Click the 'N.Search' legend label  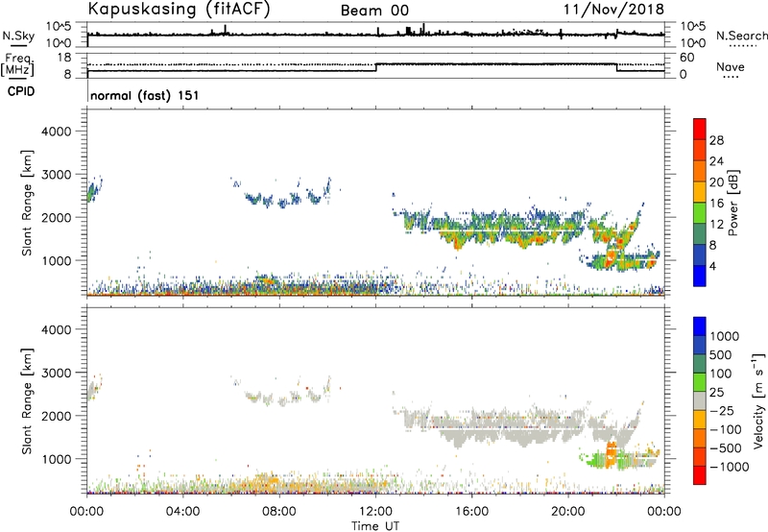tap(742, 36)
